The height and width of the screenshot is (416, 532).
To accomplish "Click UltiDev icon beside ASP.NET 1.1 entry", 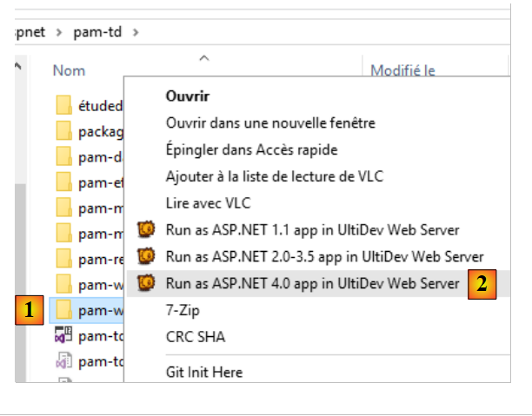I will (x=147, y=230).
